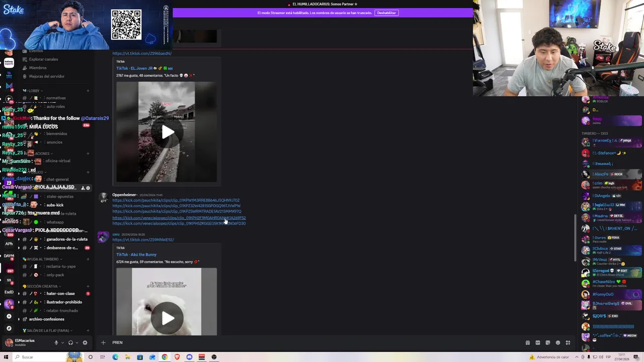The height and width of the screenshot is (362, 644).
Task: Open member !DiAngelo in the member list
Action: [612, 196]
